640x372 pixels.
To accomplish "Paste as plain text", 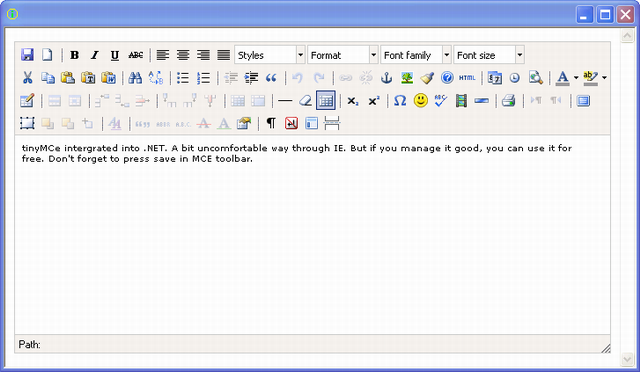I will tap(88, 78).
